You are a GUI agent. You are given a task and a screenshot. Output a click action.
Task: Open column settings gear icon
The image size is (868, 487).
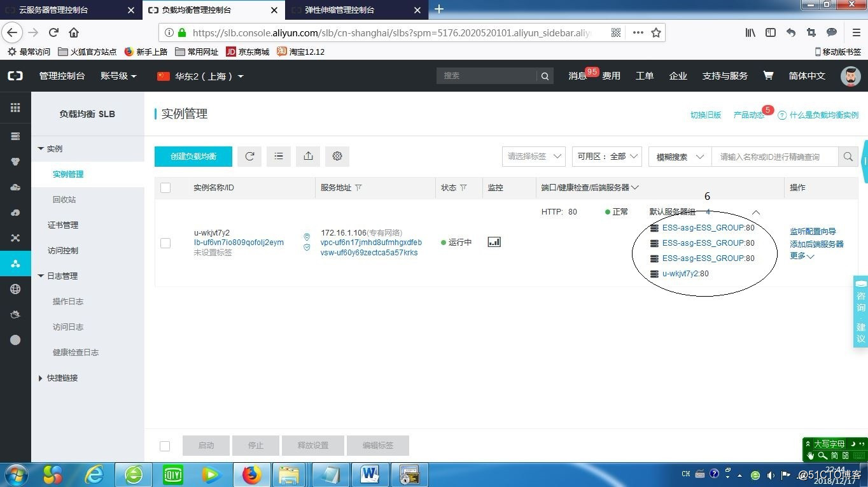[x=337, y=156]
